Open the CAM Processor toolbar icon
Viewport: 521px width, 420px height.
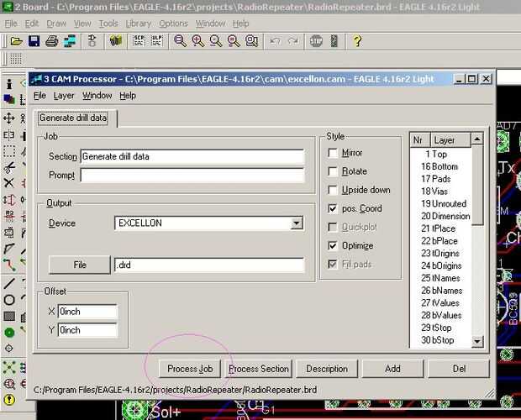pos(70,41)
